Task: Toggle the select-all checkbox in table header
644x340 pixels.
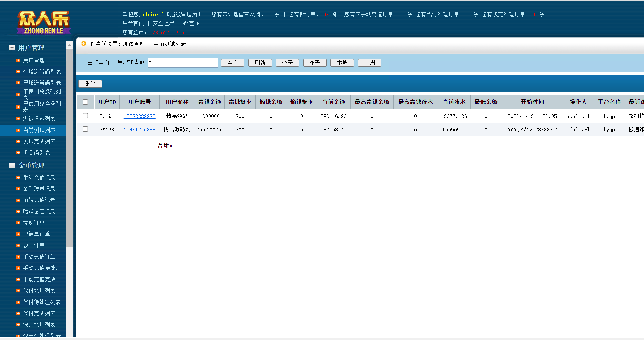Action: [x=86, y=102]
